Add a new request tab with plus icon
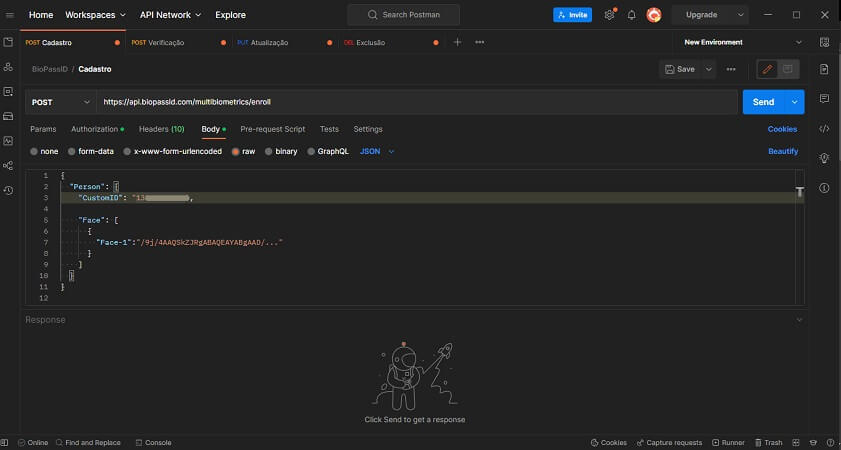841x450 pixels. (457, 42)
